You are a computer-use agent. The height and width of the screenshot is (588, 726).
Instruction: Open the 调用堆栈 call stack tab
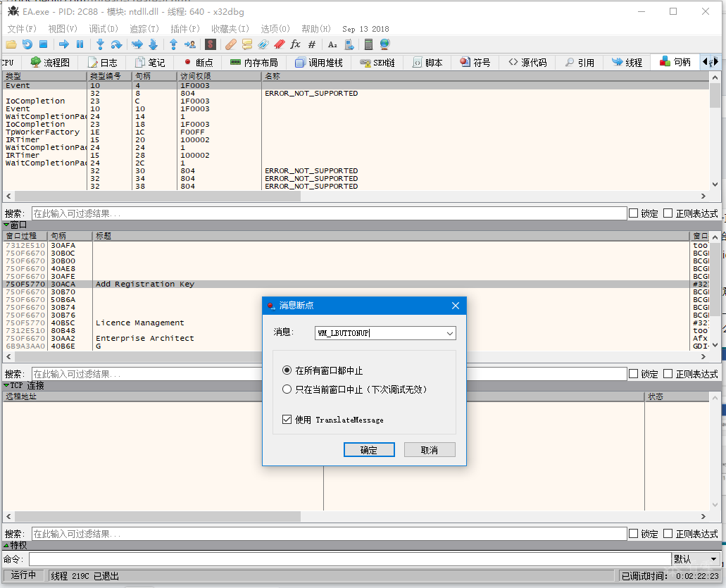coord(319,63)
